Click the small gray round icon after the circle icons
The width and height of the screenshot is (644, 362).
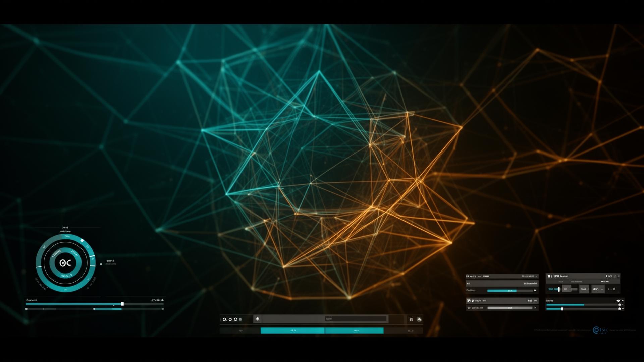coord(240,319)
